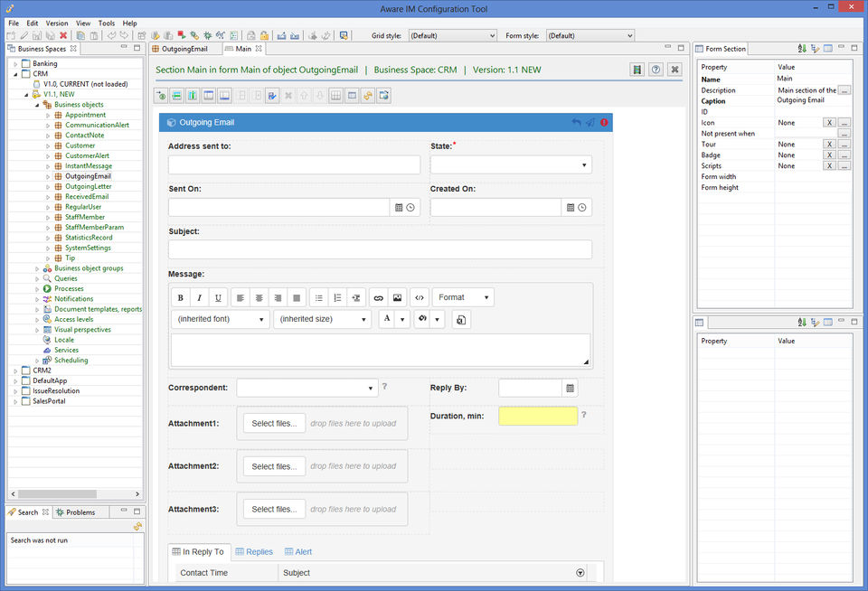Switch to the Replies tab

point(254,551)
